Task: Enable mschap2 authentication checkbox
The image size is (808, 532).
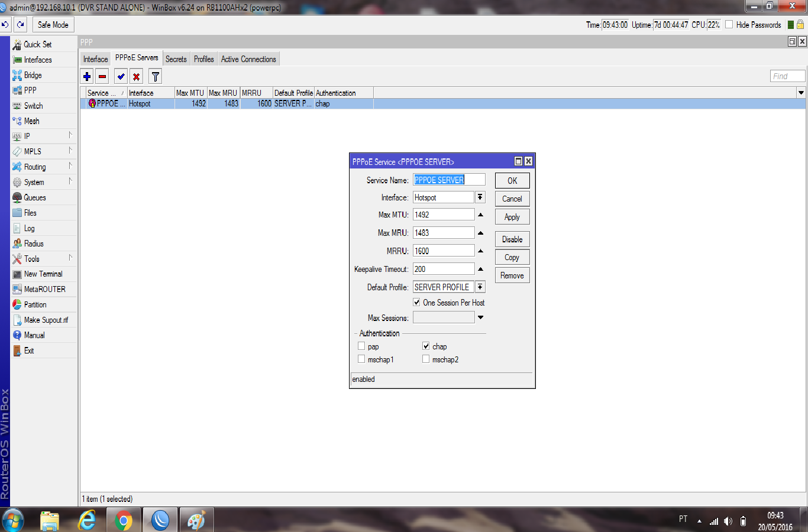Action: (426, 359)
